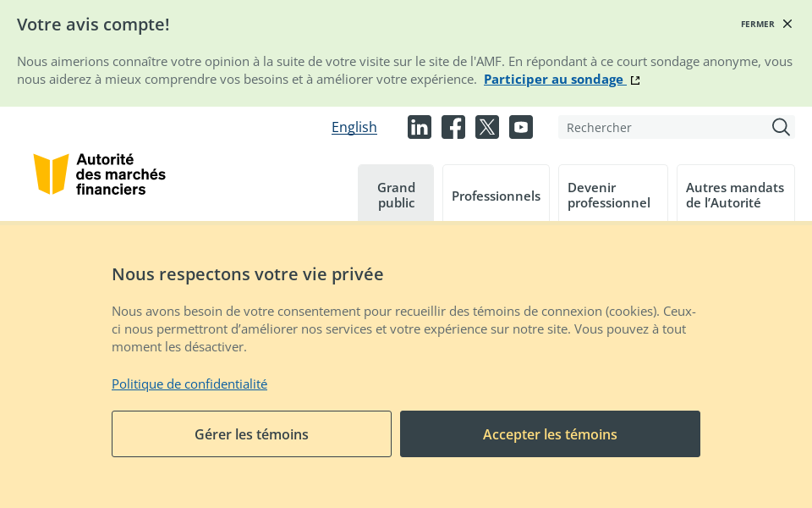Open the AMF LinkedIn page icon
The height and width of the screenshot is (508, 812).
(420, 127)
